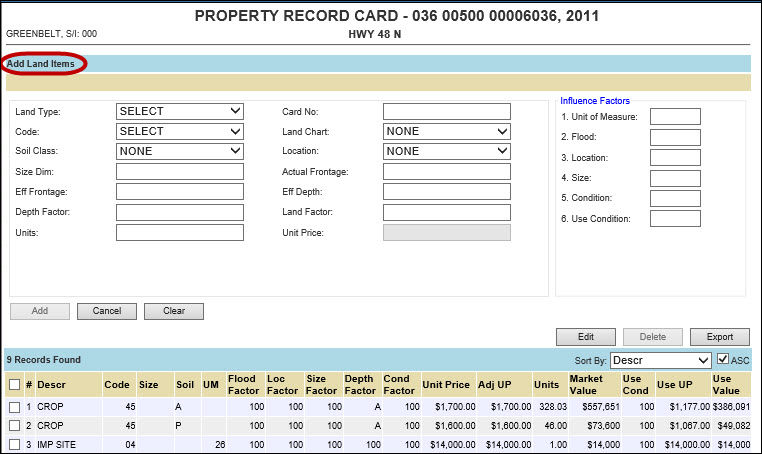Open the Sort By dropdown
Screen dimensions: 762x454
coord(659,360)
